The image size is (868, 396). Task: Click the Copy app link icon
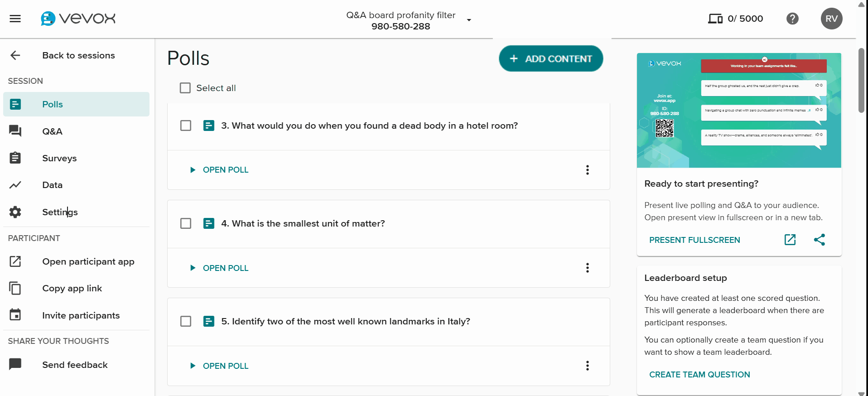pyautogui.click(x=15, y=288)
